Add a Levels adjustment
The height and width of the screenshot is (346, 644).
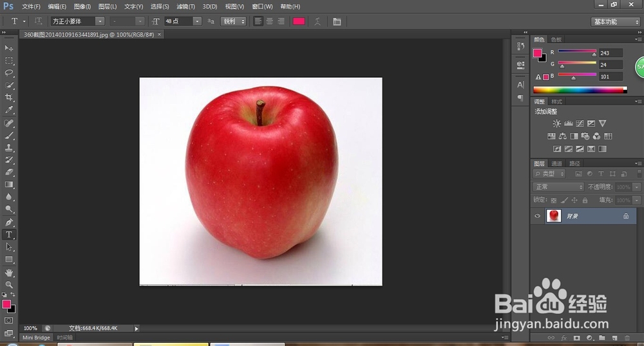click(x=569, y=123)
